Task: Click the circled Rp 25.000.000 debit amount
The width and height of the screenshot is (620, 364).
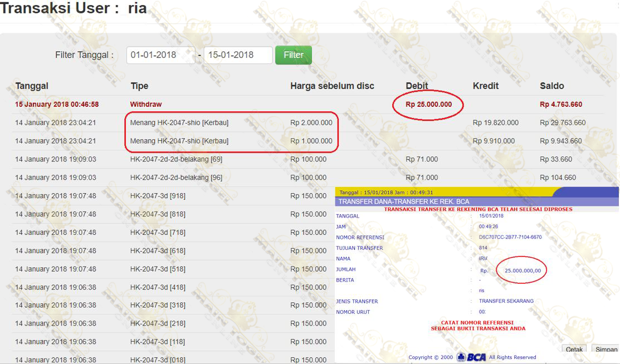Action: 428,105
